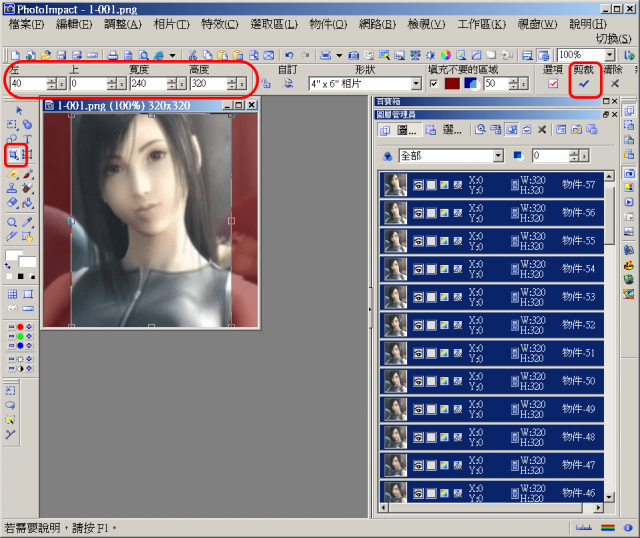Open the scanner dropdown arrow in toolbar
The image size is (640, 538).
tap(339, 55)
